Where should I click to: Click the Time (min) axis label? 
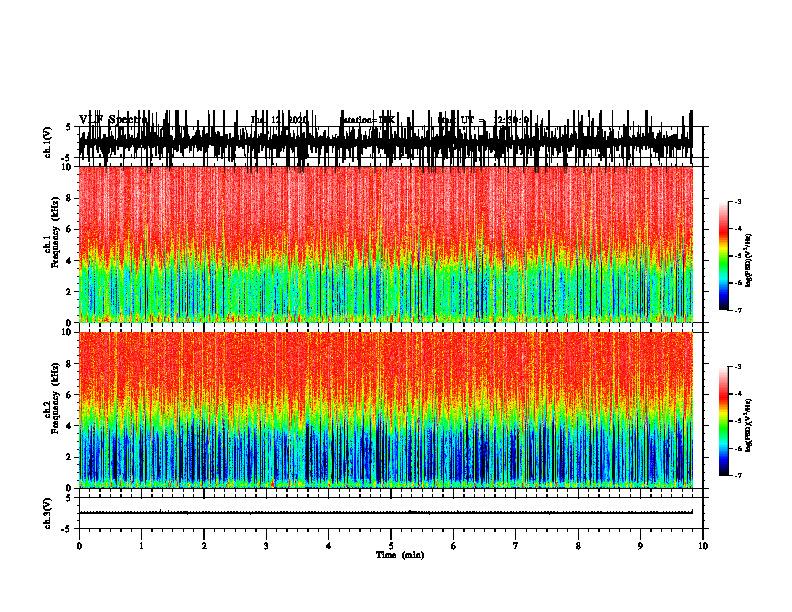pos(400,555)
